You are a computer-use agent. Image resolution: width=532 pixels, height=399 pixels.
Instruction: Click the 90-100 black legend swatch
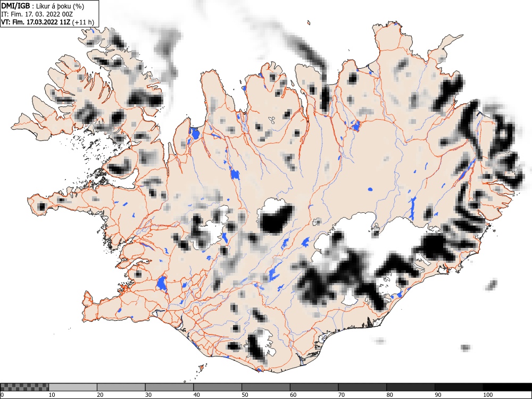[459, 387]
